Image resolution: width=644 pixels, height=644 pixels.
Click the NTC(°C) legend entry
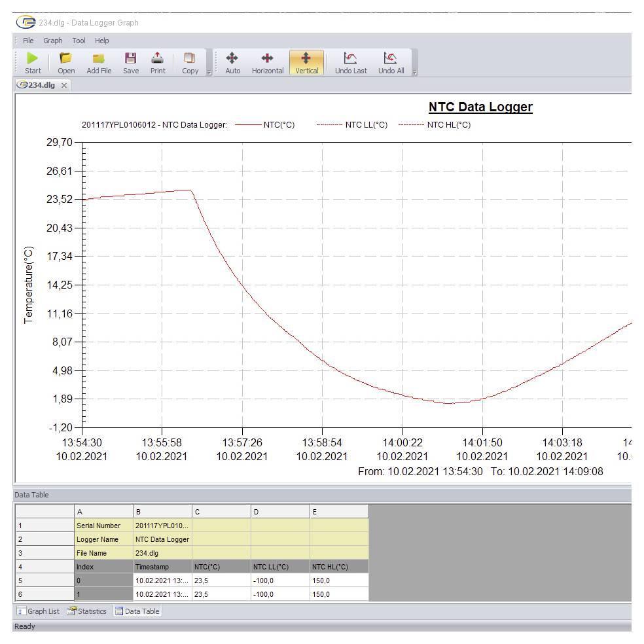point(265,125)
